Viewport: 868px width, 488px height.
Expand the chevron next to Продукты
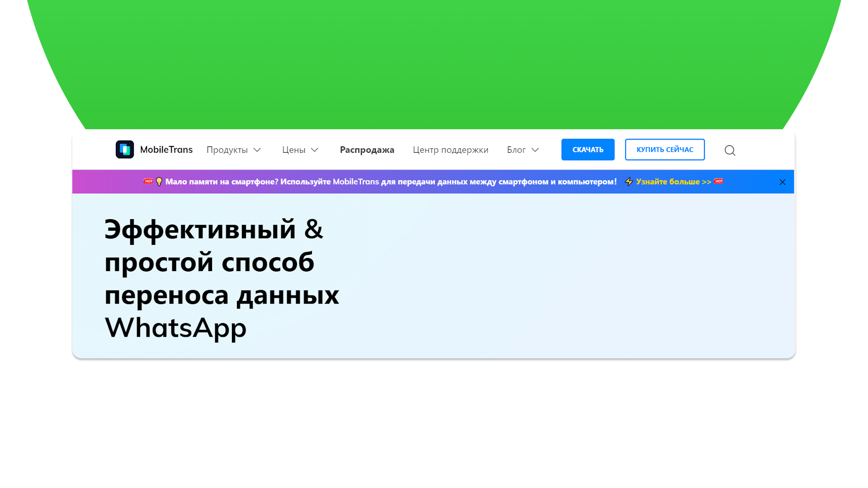[257, 150]
